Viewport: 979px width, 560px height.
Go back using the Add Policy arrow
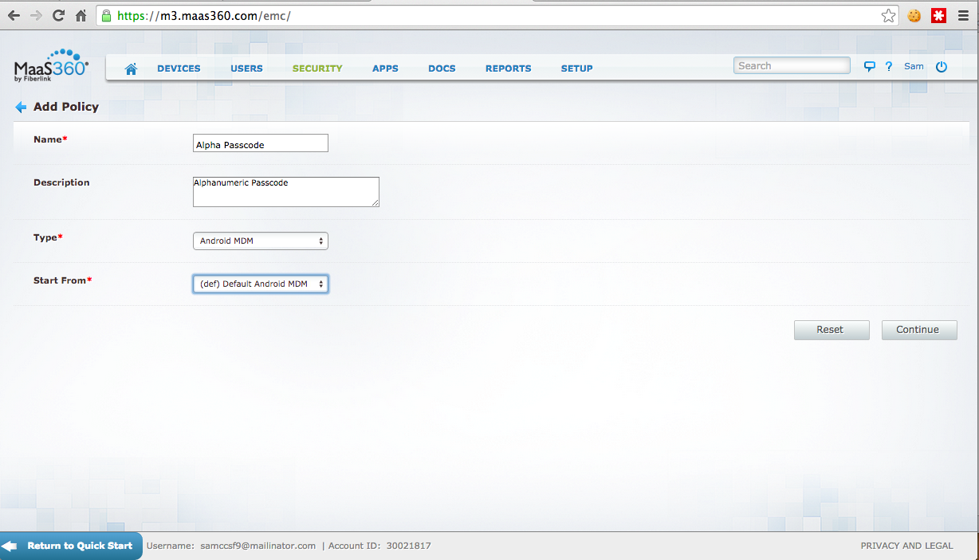(x=22, y=107)
